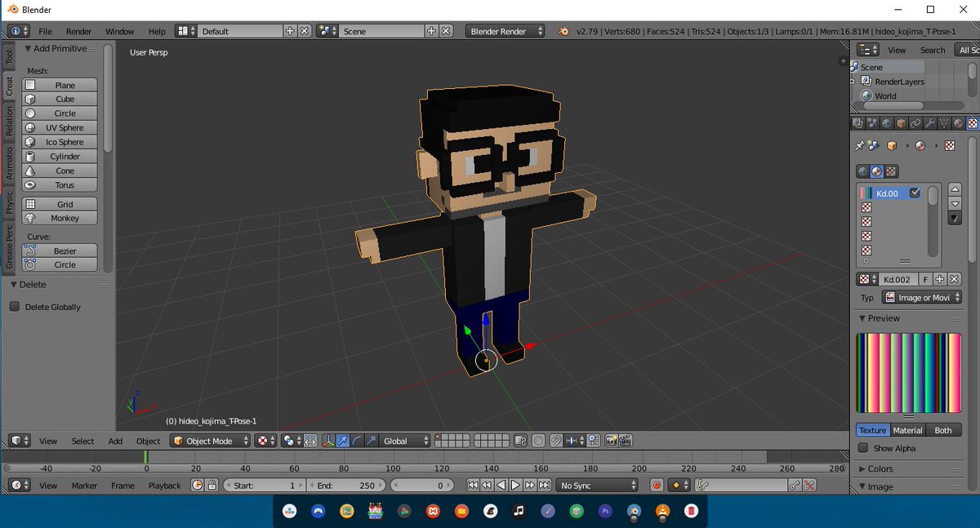Jump to last frame of timeline
The width and height of the screenshot is (980, 528).
[545, 485]
